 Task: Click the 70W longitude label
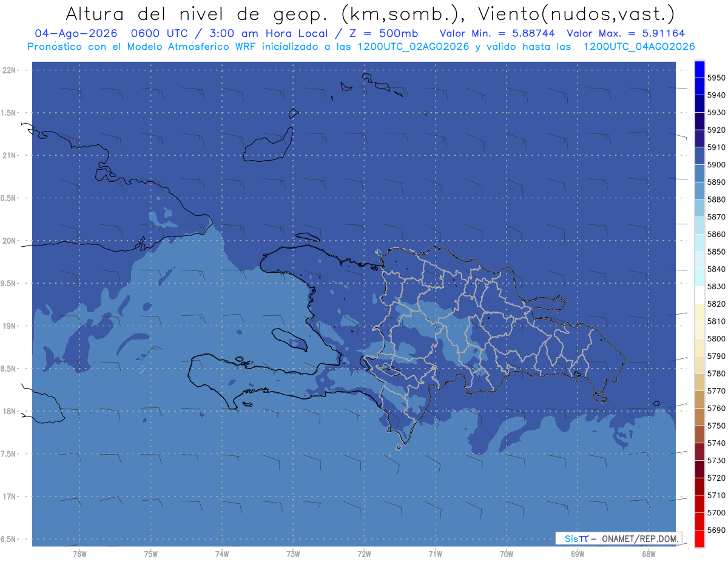[x=507, y=554]
